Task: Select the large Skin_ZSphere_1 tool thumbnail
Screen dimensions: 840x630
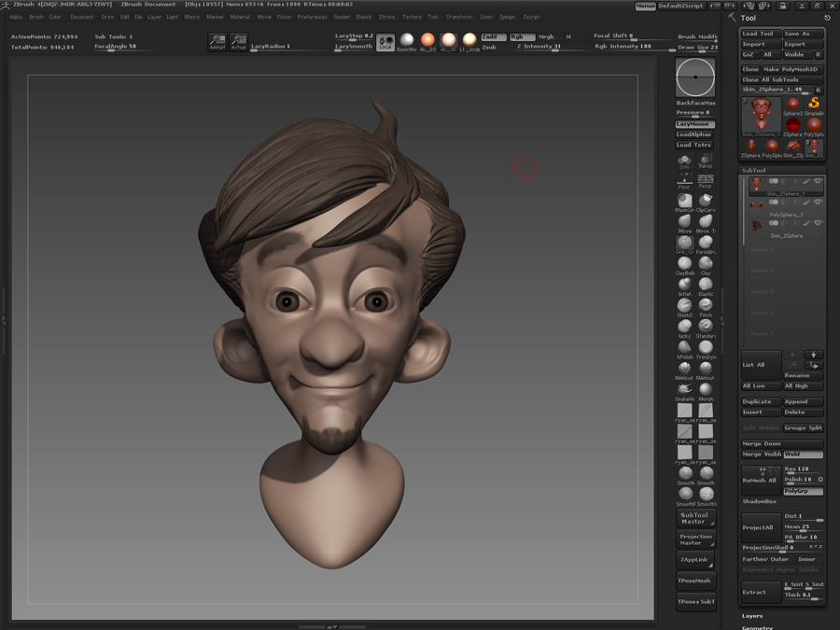Action: pos(762,117)
